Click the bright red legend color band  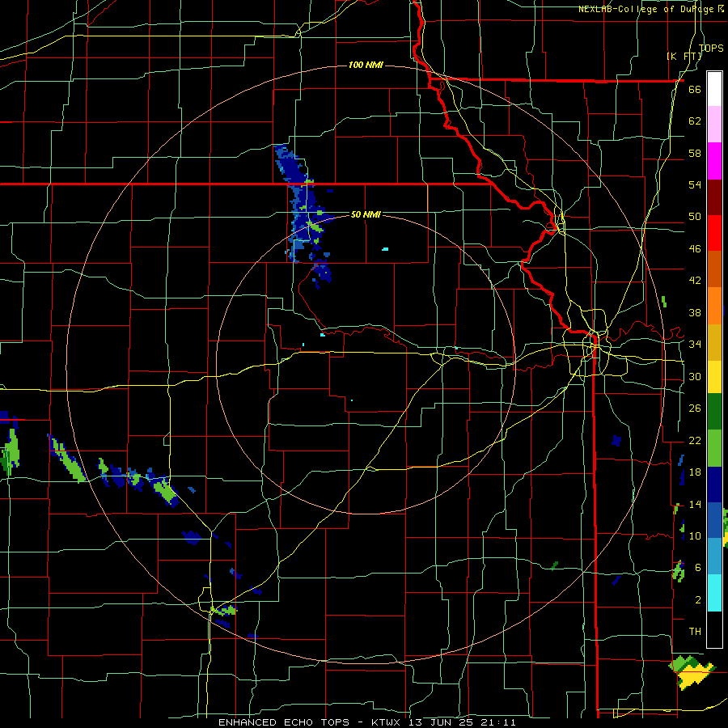pos(714,233)
